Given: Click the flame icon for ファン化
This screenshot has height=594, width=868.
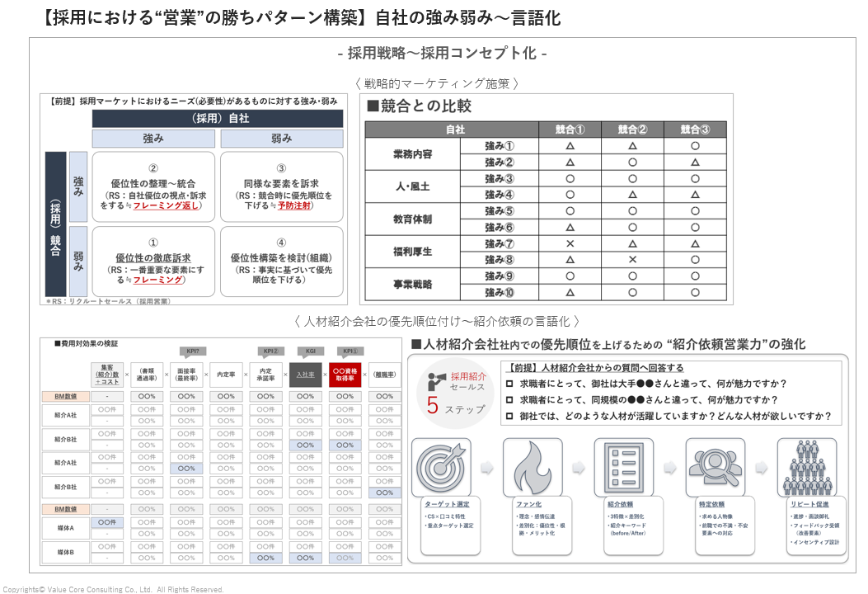Looking at the screenshot, I should (533, 468).
